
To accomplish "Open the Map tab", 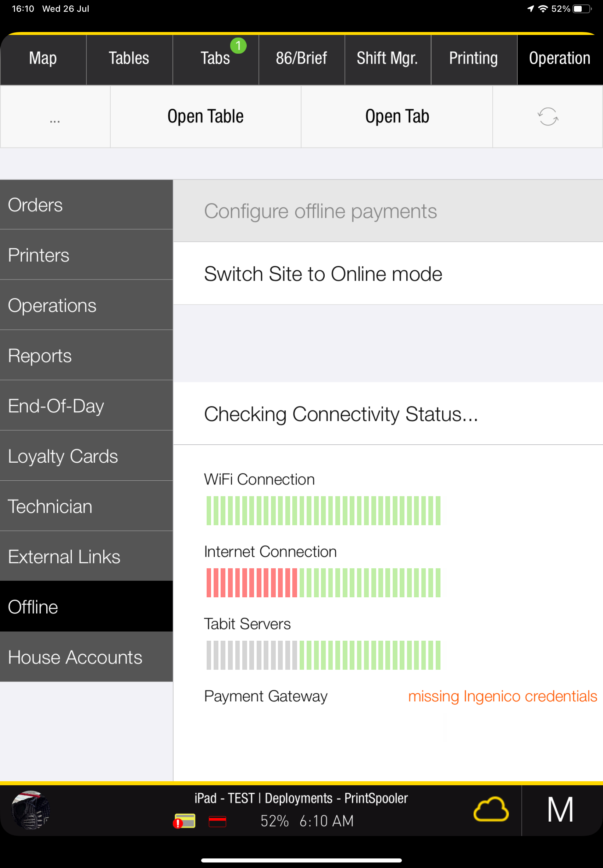I will (43, 58).
